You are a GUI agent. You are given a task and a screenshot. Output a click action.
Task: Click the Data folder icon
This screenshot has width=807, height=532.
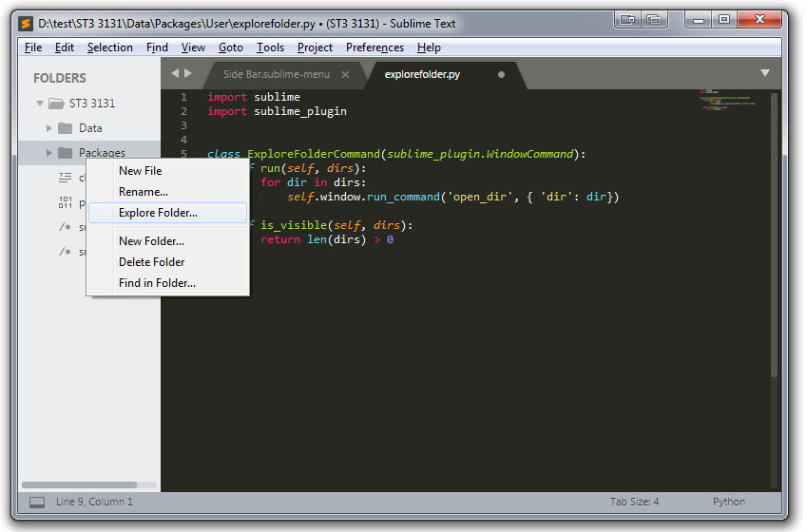click(x=65, y=128)
